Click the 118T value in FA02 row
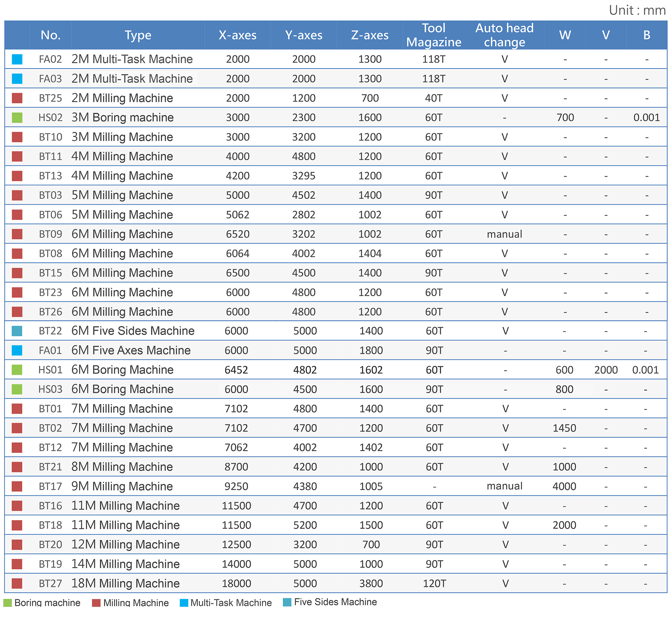 [x=434, y=59]
